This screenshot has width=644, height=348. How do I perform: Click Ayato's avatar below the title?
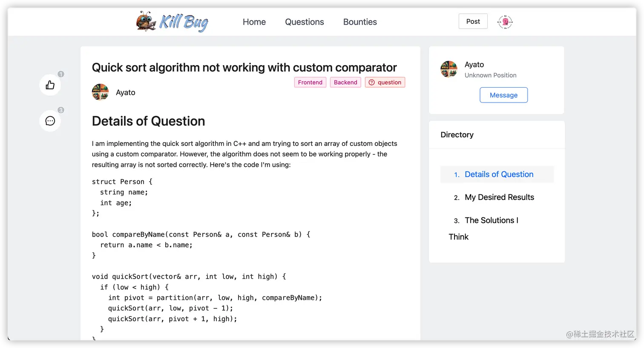[x=101, y=92]
